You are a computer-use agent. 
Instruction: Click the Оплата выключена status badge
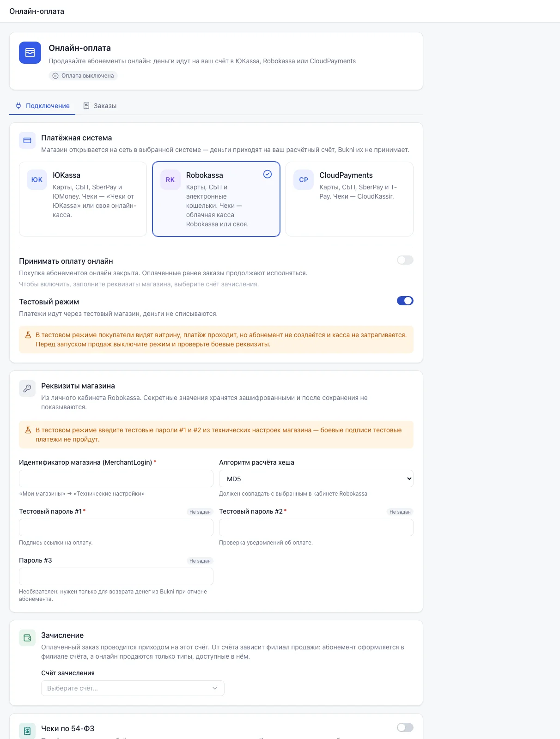(83, 76)
